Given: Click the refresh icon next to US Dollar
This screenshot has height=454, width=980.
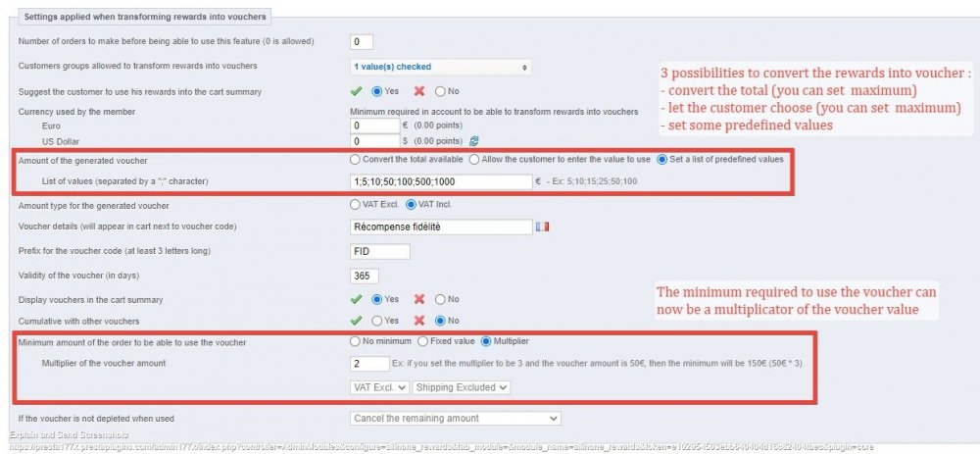Looking at the screenshot, I should point(474,141).
